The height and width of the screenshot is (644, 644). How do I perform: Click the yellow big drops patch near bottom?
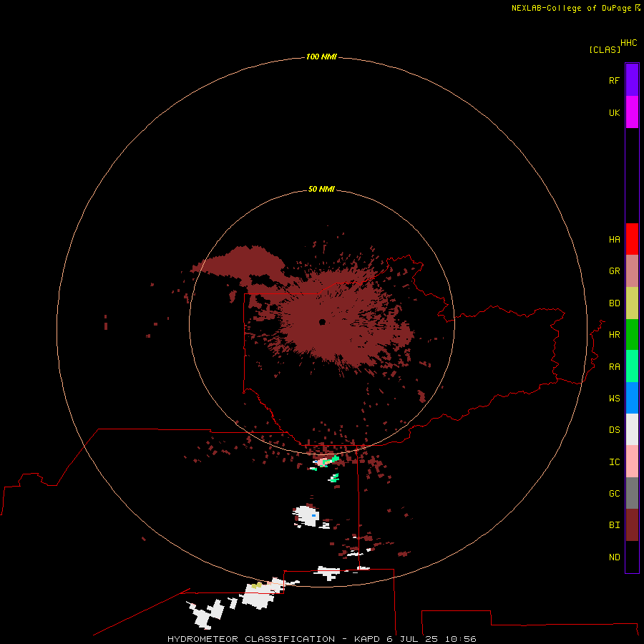point(257,585)
